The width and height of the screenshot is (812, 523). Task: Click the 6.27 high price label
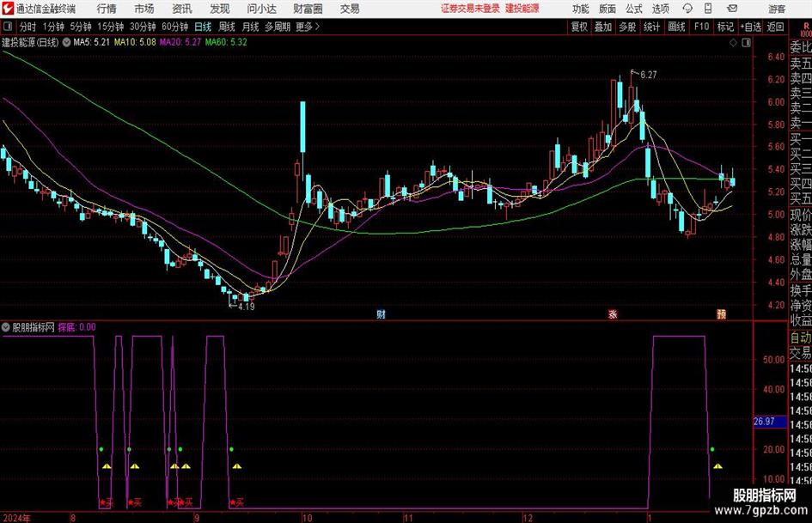coord(649,75)
